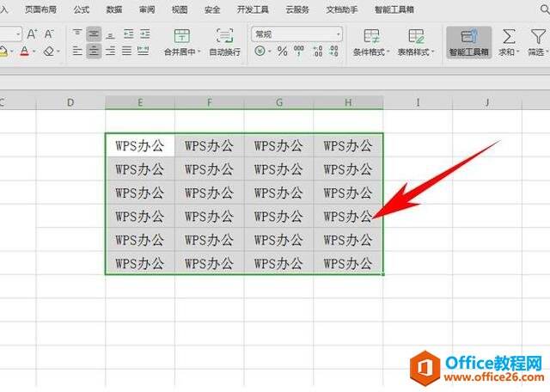Click the 筛选 filter icon
The height and width of the screenshot is (392, 550).
point(538,36)
